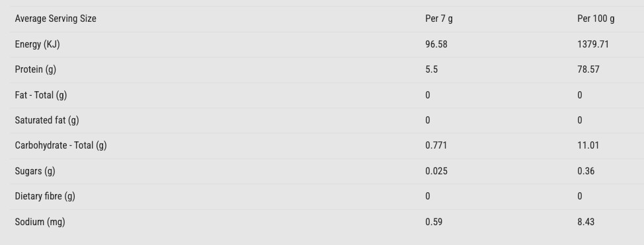Select the Per 100 g column header

tap(596, 18)
